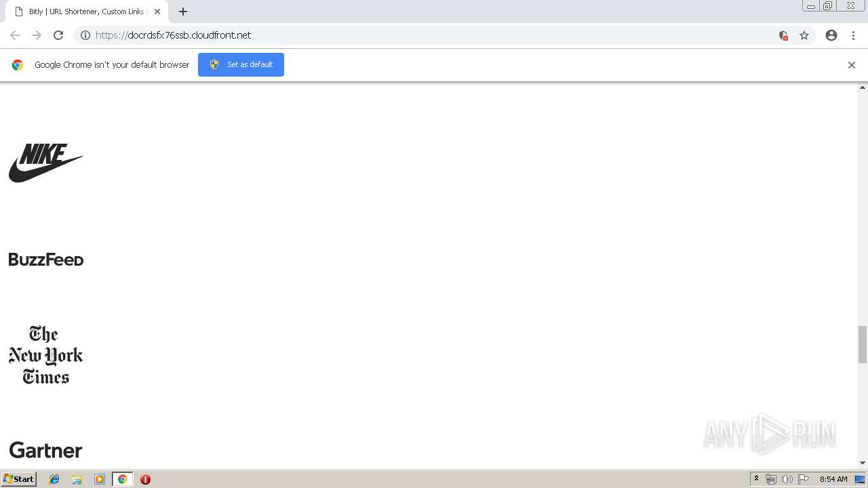The width and height of the screenshot is (868, 488).
Task: Click the Gartner logo
Action: pos(46,450)
